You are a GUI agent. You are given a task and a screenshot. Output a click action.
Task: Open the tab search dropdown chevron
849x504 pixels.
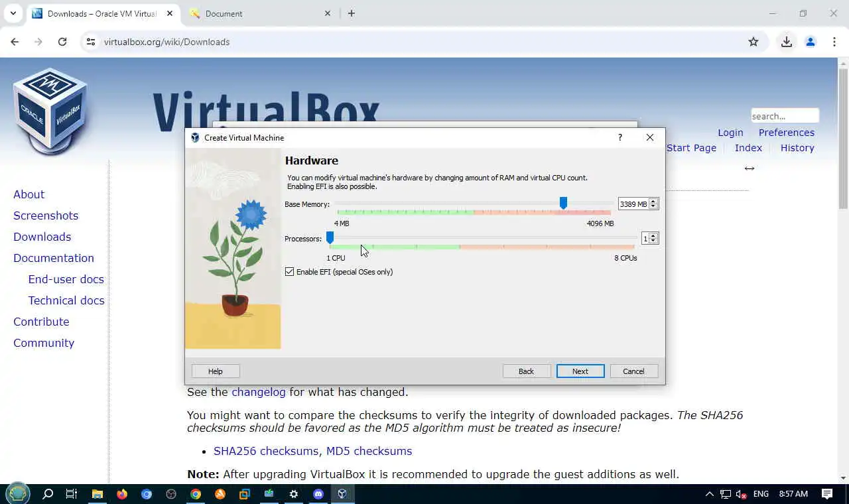pyautogui.click(x=13, y=13)
